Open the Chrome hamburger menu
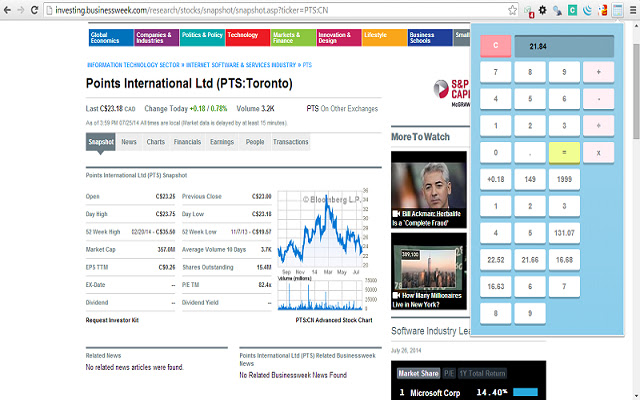 [633, 10]
